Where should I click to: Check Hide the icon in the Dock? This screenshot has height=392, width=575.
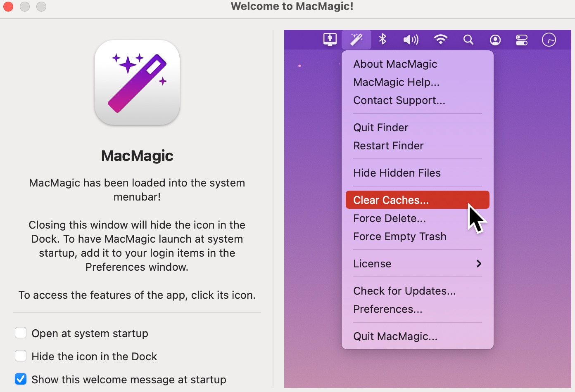pos(21,356)
